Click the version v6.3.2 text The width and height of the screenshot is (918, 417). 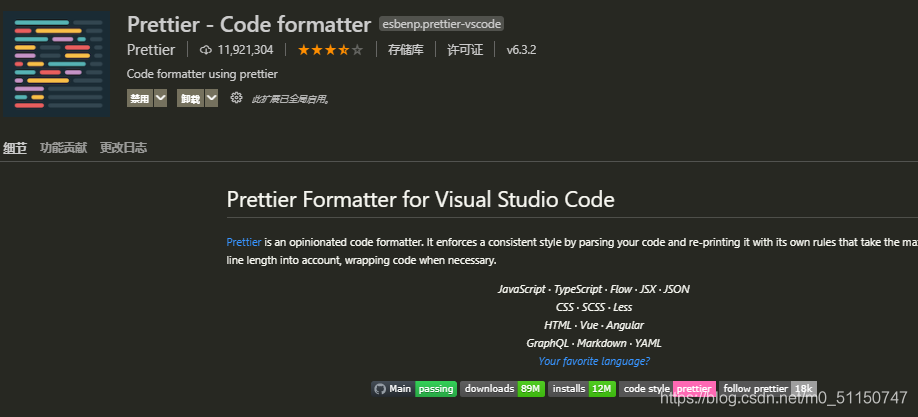tap(521, 50)
